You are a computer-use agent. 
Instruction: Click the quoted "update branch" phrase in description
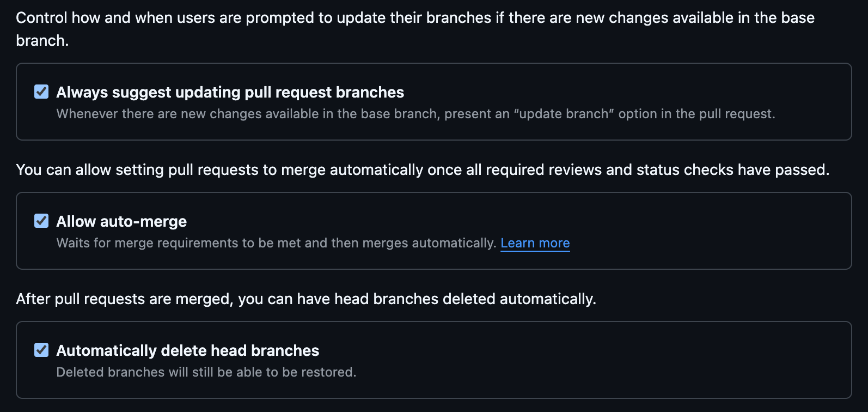point(563,114)
